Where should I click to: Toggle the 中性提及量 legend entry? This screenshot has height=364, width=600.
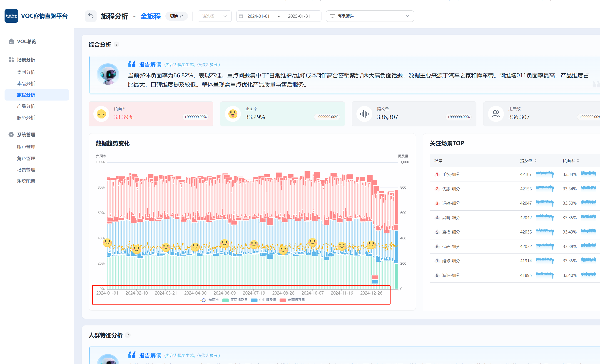point(264,300)
